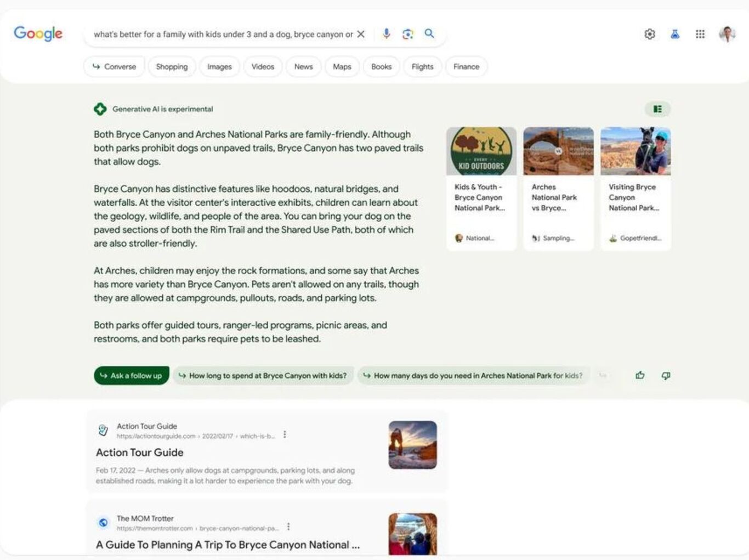Expand more follow-up suggestions arrow
Screen dimensions: 749x560
(x=603, y=376)
